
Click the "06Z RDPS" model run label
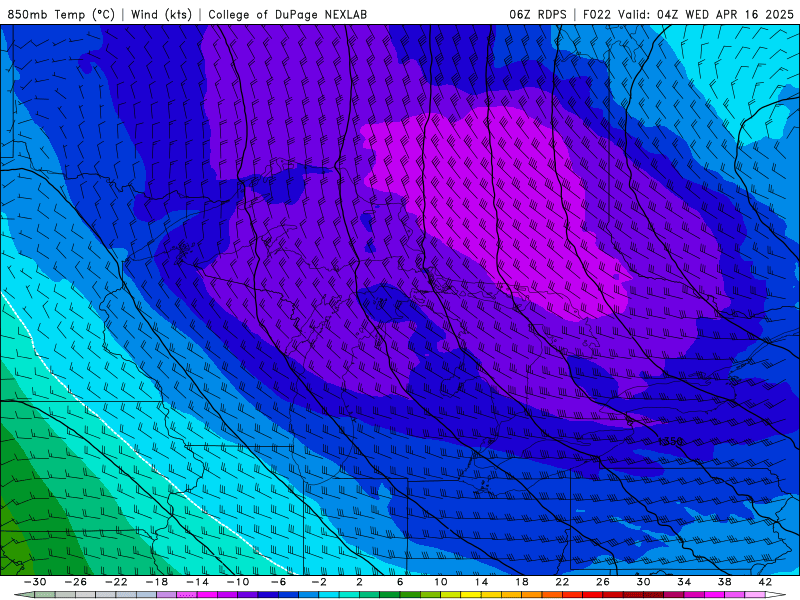coord(538,14)
